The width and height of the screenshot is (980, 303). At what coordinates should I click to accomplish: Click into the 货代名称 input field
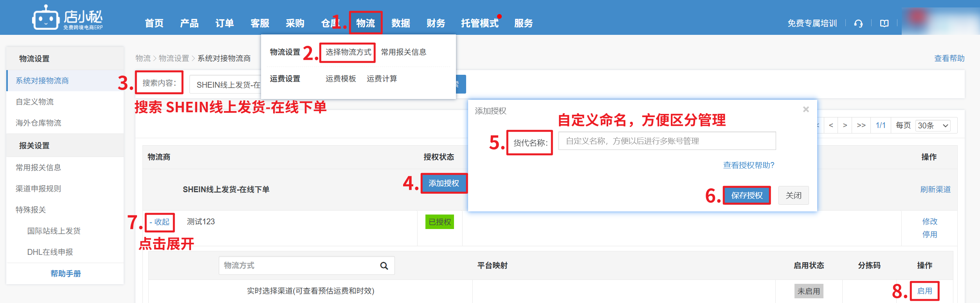coord(667,141)
